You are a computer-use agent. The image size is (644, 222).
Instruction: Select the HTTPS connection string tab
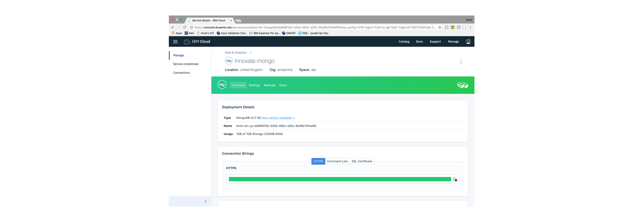point(318,161)
